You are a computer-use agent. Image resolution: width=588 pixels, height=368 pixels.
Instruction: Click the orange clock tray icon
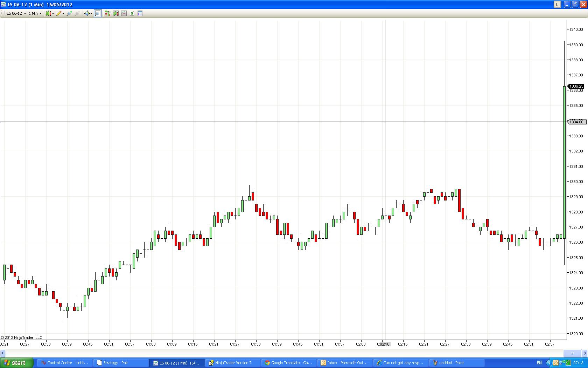pyautogui.click(x=555, y=363)
